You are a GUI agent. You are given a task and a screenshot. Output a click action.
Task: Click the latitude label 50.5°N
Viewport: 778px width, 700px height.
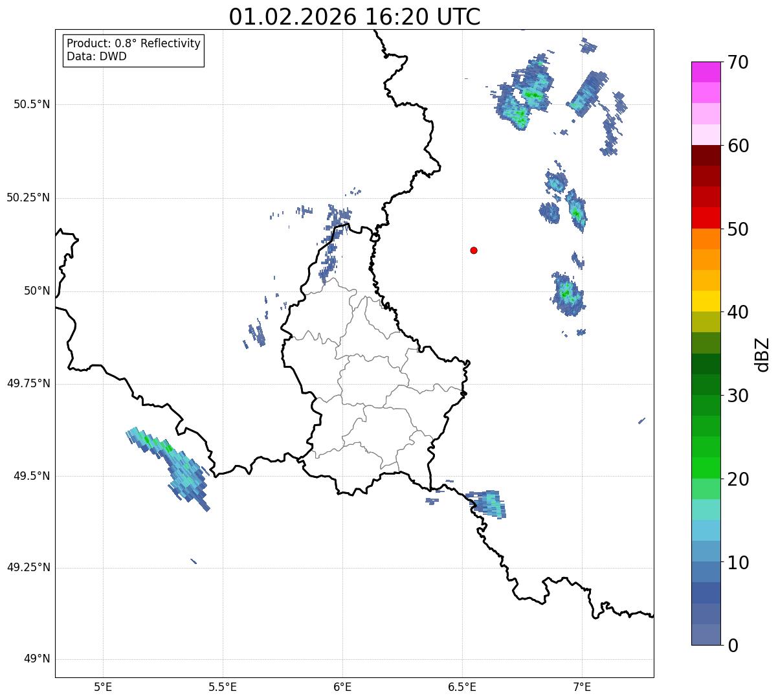pos(32,104)
